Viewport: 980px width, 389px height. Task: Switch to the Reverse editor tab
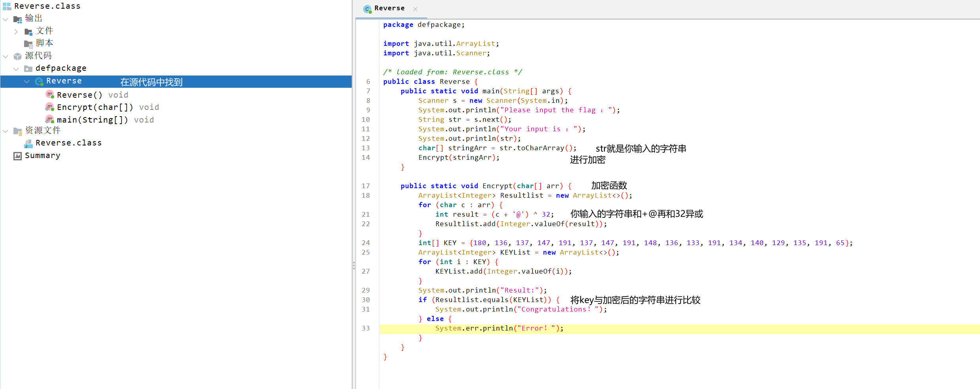(389, 8)
